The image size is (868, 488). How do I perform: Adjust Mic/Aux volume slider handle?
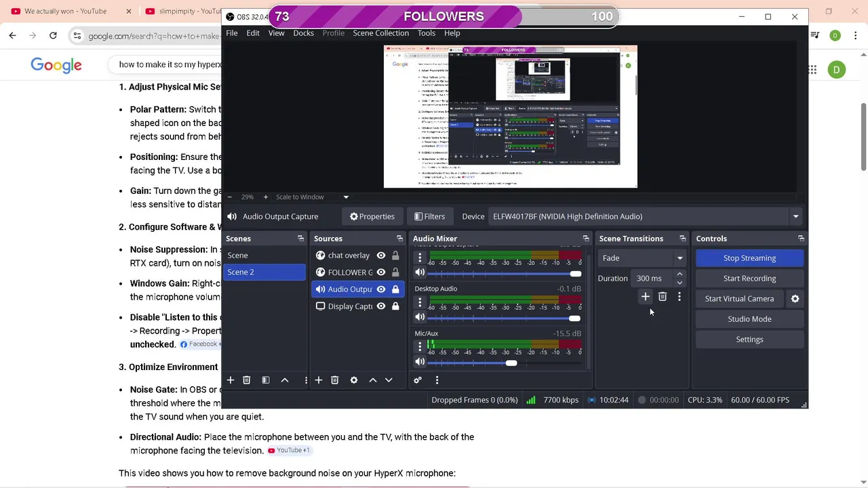click(x=511, y=363)
